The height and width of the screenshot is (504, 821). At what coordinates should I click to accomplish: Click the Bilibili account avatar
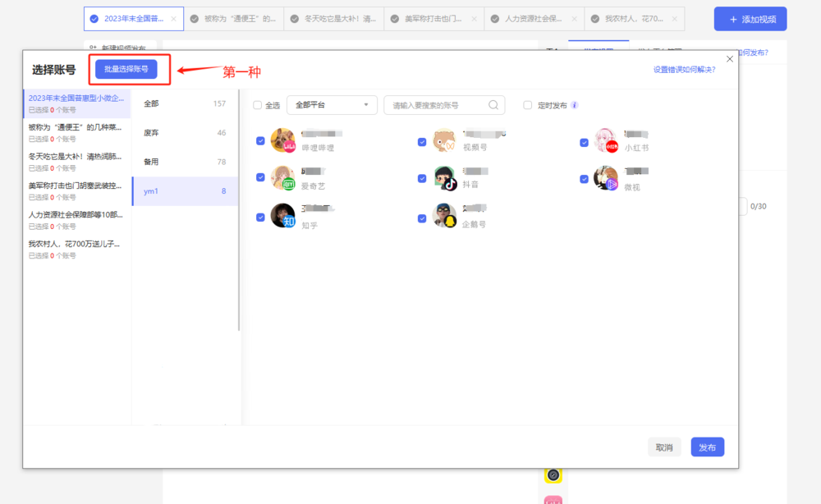coord(282,141)
